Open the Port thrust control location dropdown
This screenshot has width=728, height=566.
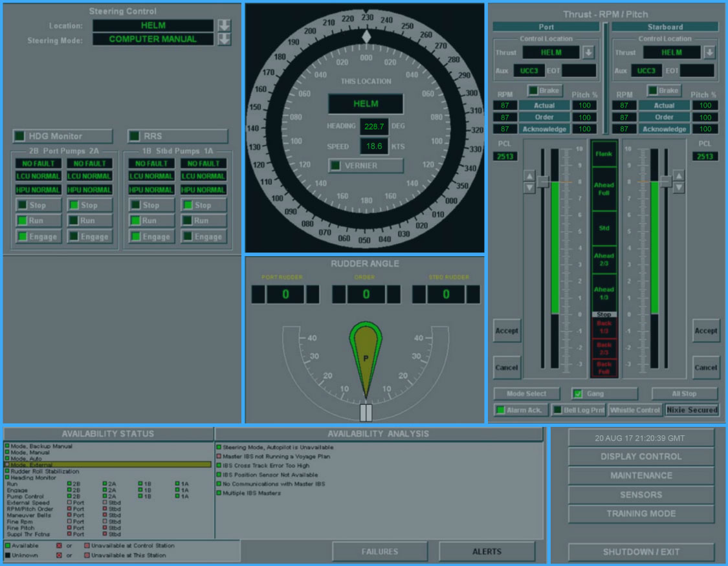click(x=588, y=52)
